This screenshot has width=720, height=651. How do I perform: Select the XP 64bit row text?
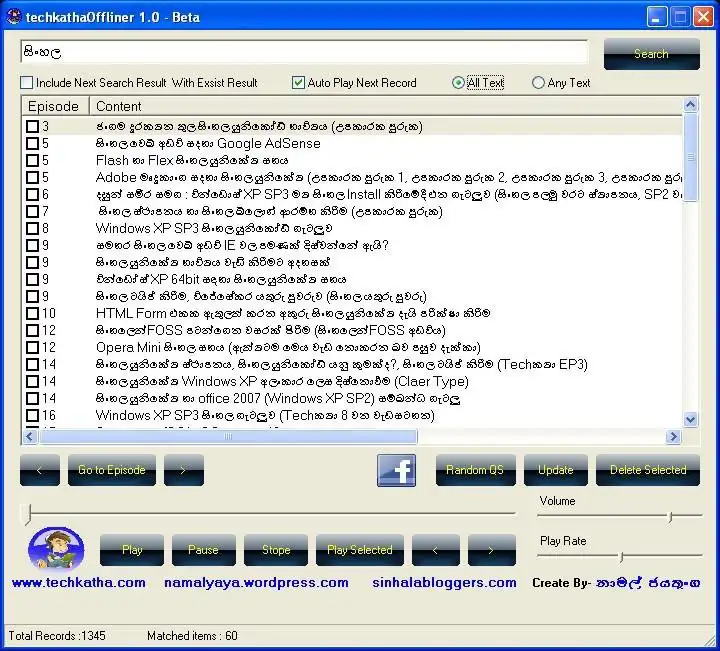coord(220,279)
